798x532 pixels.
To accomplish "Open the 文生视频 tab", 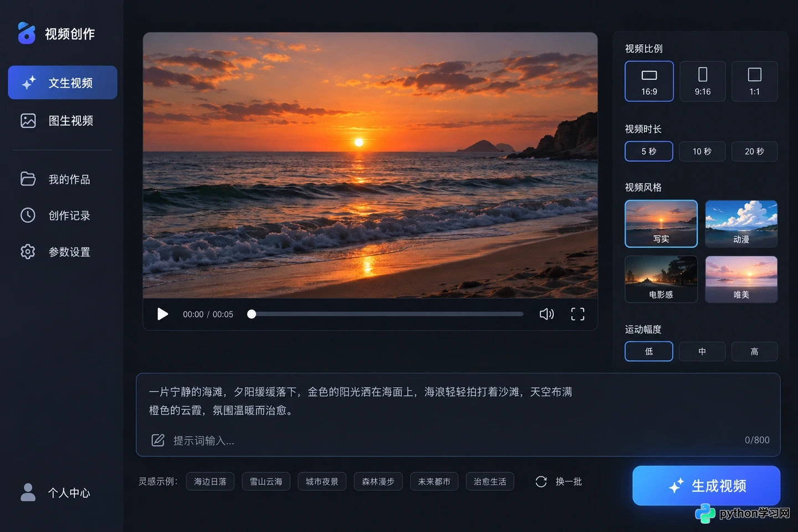I will pyautogui.click(x=63, y=83).
